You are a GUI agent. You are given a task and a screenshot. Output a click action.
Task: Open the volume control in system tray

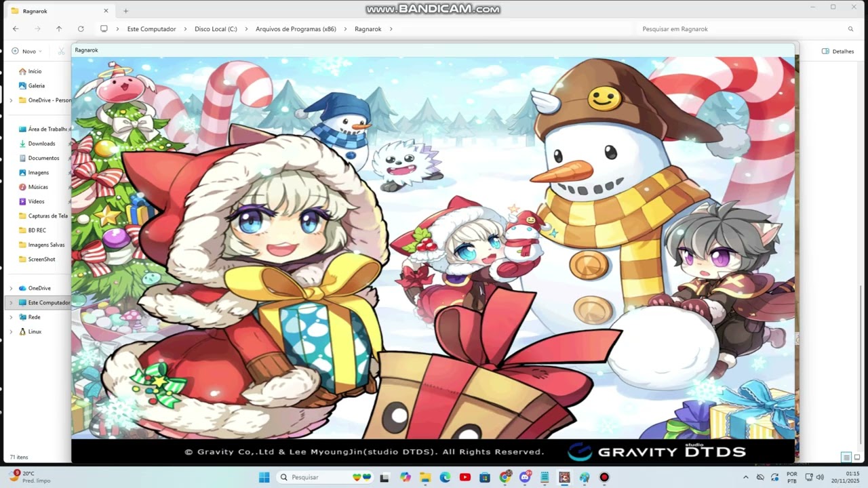820,477
